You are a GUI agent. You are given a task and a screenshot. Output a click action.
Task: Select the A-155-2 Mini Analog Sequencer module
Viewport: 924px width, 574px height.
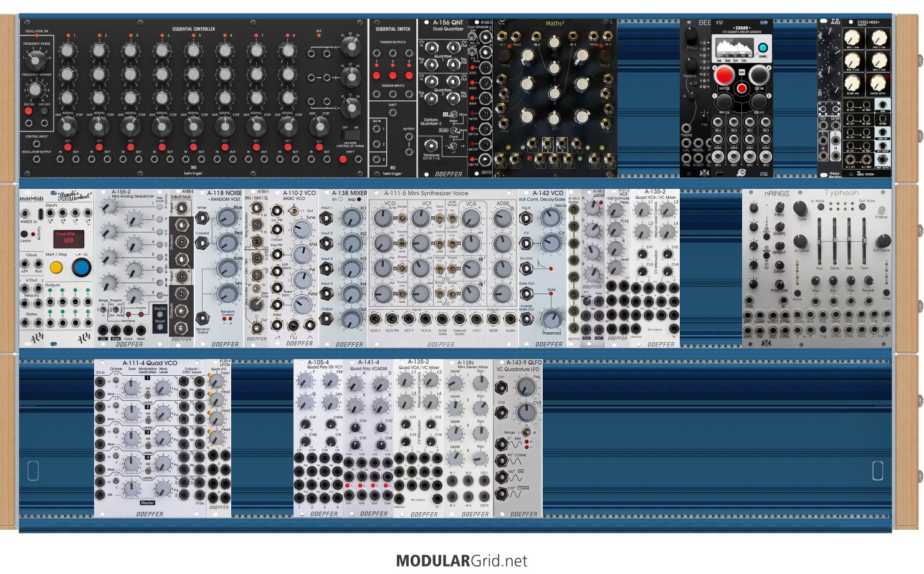[x=131, y=268]
